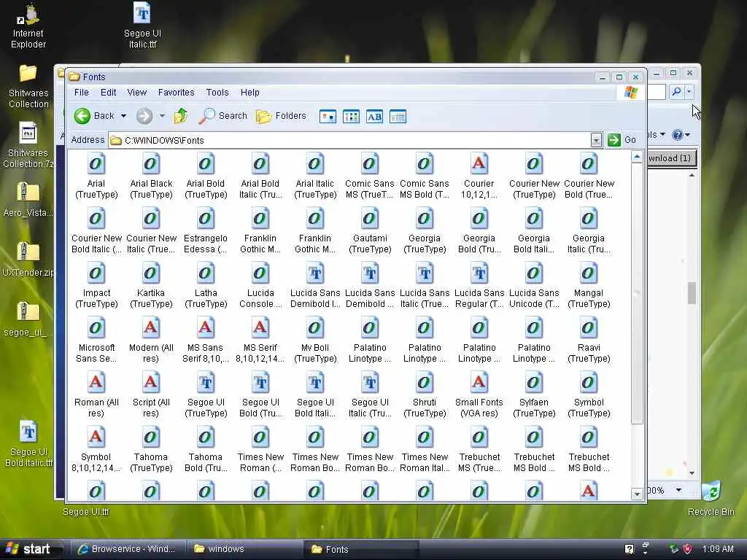
Task: Open the Tools menu
Action: (x=217, y=93)
